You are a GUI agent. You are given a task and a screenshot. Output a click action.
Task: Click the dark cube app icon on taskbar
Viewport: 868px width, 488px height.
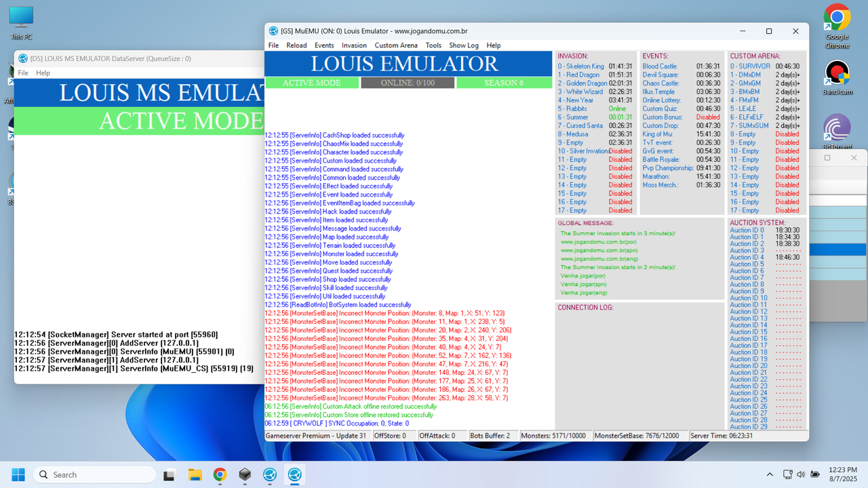(245, 474)
